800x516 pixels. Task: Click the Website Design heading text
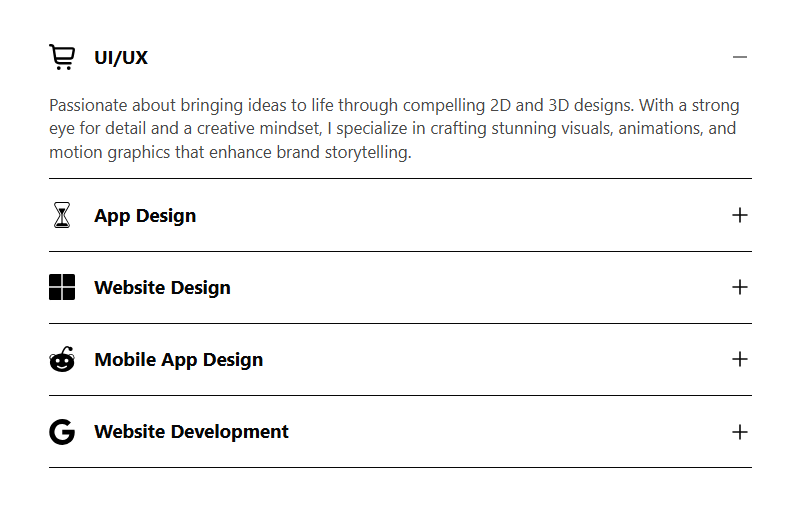[x=162, y=288]
